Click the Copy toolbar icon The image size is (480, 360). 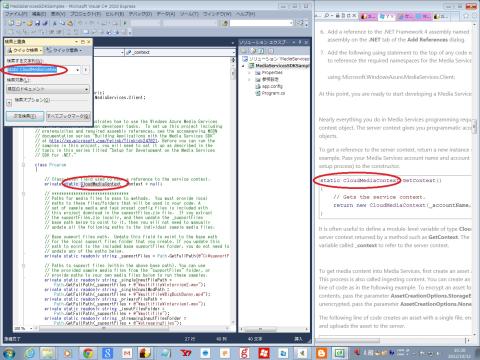click(62, 23)
